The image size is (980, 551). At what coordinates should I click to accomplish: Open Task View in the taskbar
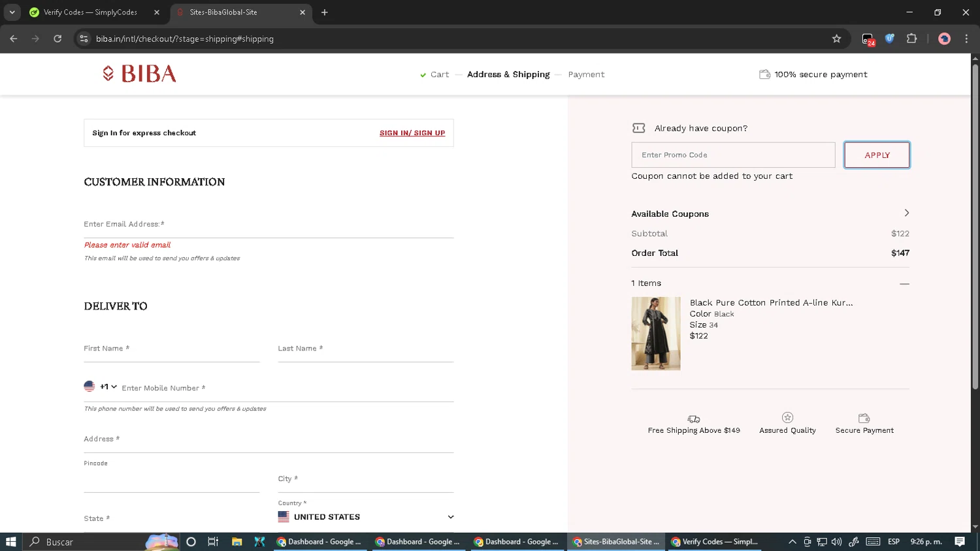[x=213, y=542]
